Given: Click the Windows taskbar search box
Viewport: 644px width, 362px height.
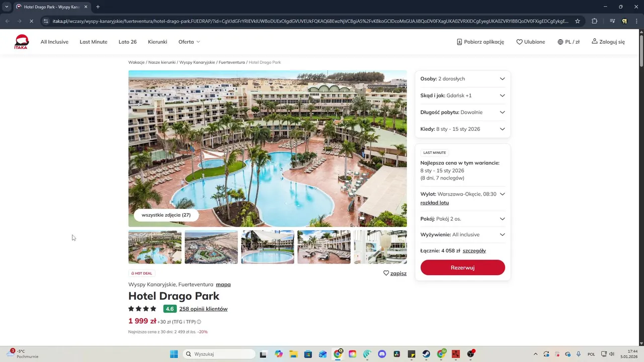Looking at the screenshot, I should tap(219, 354).
